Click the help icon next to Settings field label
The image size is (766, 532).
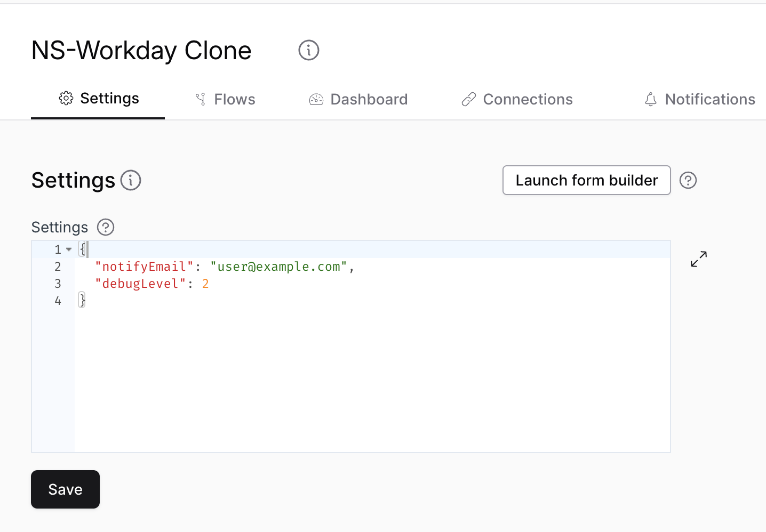[x=106, y=228]
